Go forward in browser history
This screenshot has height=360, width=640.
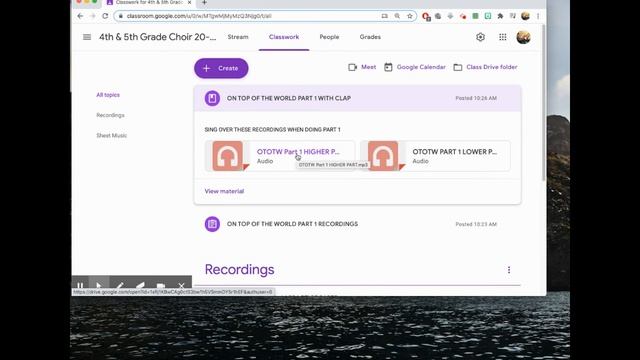pos(93,16)
